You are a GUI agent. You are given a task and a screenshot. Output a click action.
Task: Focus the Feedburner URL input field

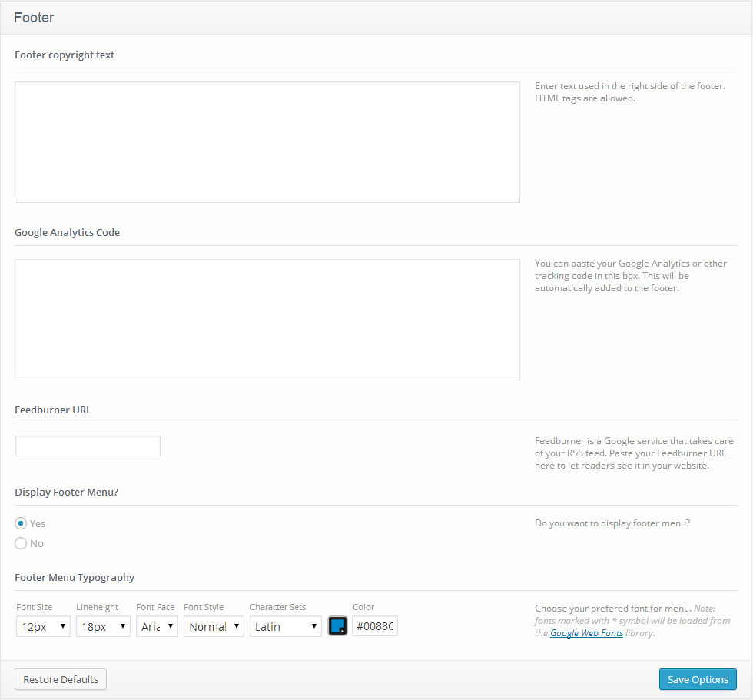coord(88,446)
